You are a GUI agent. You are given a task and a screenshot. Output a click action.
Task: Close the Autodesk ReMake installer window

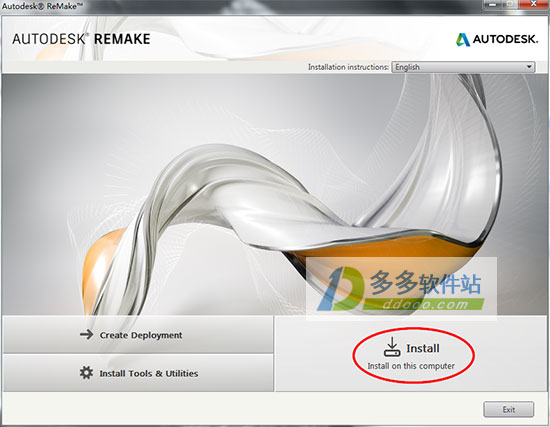533,4
